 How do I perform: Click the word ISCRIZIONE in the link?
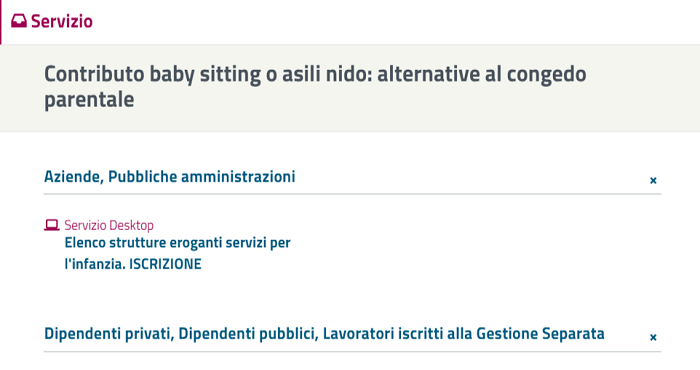(165, 264)
